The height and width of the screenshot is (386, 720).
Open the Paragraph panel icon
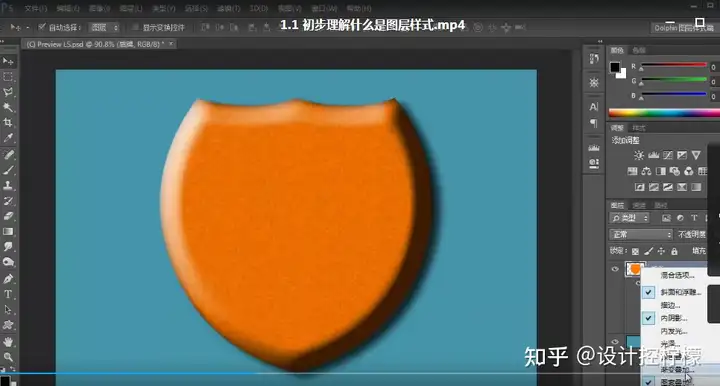(594, 123)
